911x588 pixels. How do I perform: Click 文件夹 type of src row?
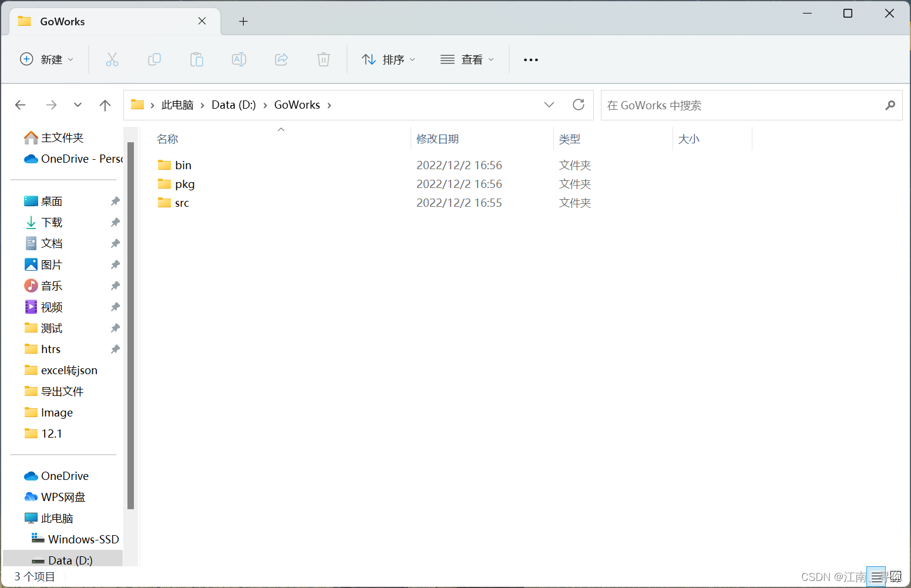575,203
